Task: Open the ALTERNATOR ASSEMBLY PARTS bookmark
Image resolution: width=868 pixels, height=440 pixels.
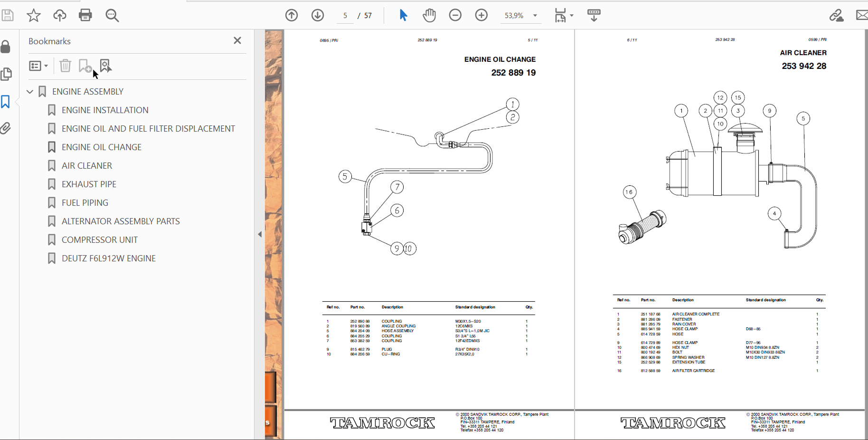Action: pyautogui.click(x=121, y=221)
